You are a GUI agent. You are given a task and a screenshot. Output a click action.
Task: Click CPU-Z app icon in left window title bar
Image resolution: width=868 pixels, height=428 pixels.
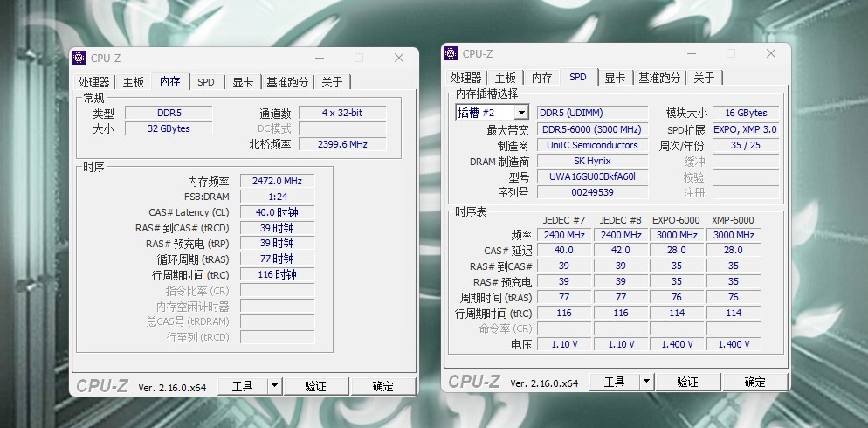click(x=79, y=58)
